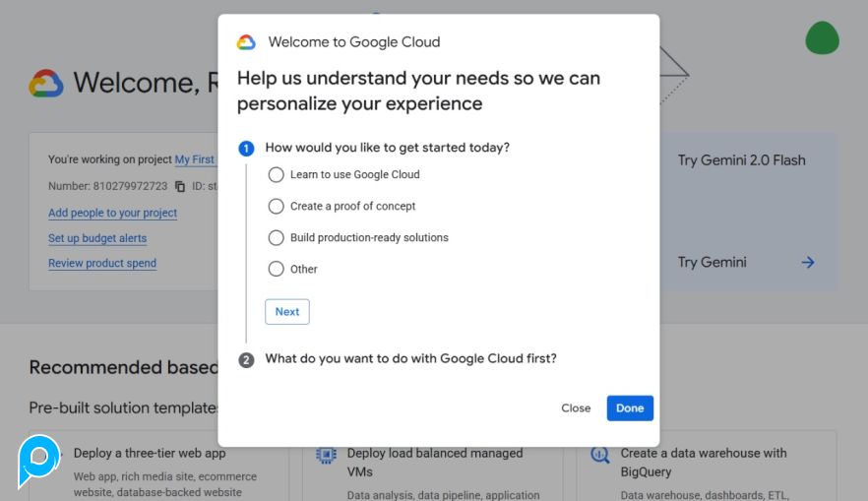Select the Learn to use Google Cloud option
This screenshot has width=868, height=501.
click(x=276, y=175)
